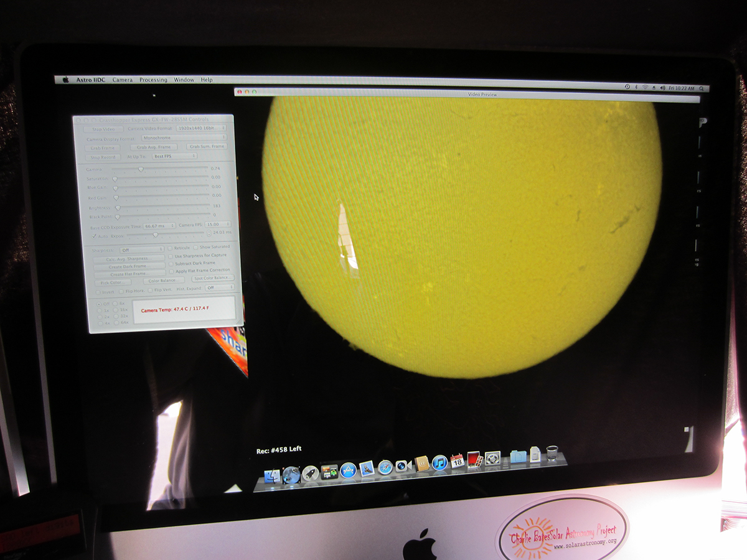Screen dimensions: 747x560
Task: Open the Camera Video Format dropdown
Action: [201, 128]
